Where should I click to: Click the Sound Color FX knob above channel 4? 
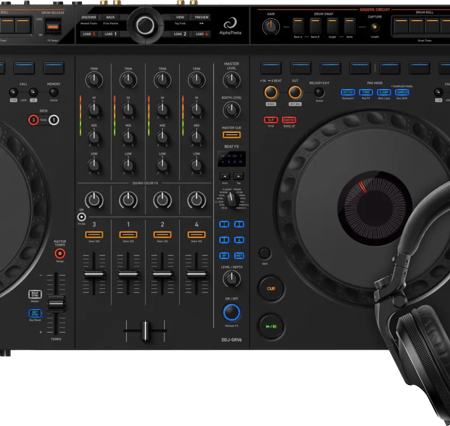tap(196, 200)
